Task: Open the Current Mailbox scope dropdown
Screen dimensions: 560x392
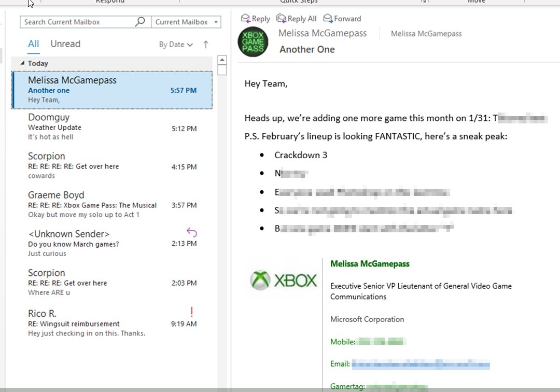Action: [x=186, y=22]
